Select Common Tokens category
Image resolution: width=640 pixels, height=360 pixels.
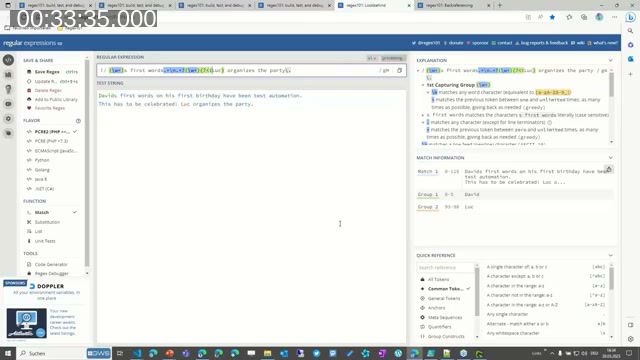pyautogui.click(x=445, y=289)
